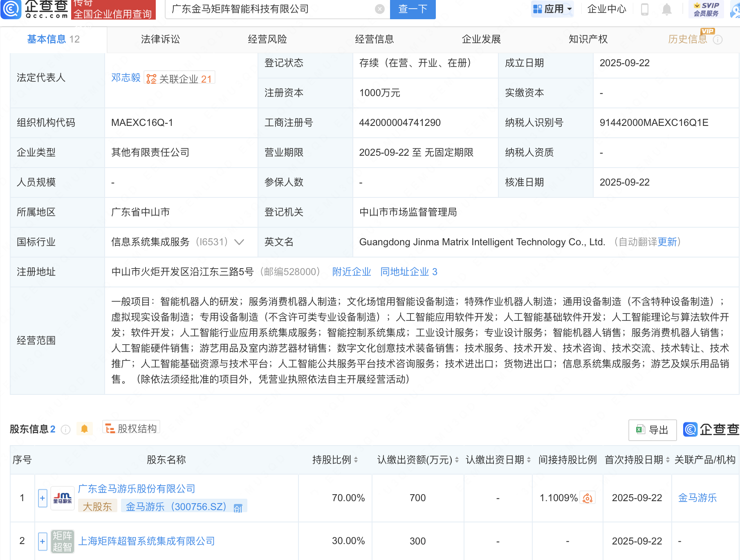Export shareholder data via Excel 导出 icon

click(x=652, y=430)
